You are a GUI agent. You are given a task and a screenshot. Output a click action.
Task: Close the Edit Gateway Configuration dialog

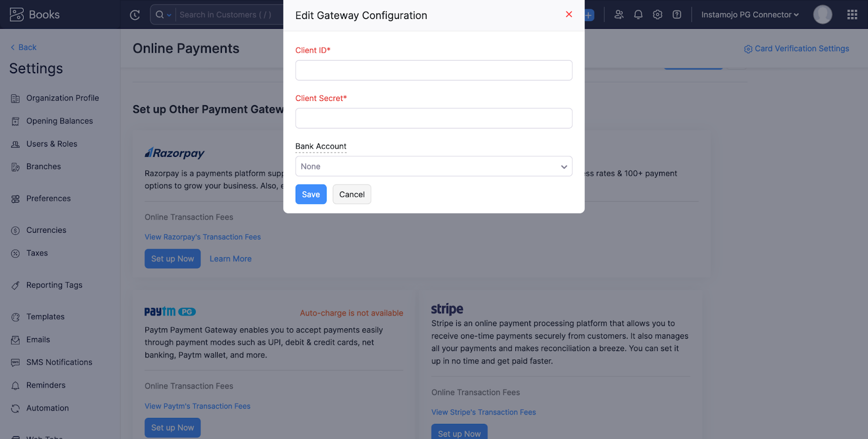point(569,14)
